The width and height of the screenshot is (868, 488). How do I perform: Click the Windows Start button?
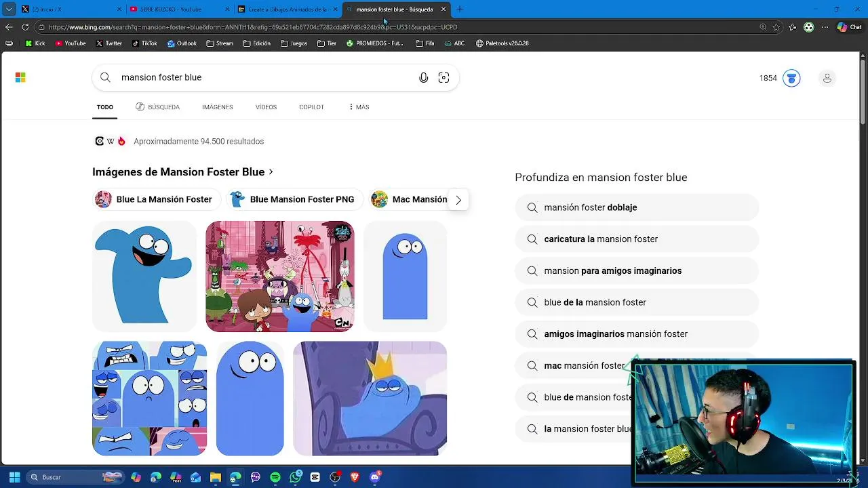coord(14,477)
